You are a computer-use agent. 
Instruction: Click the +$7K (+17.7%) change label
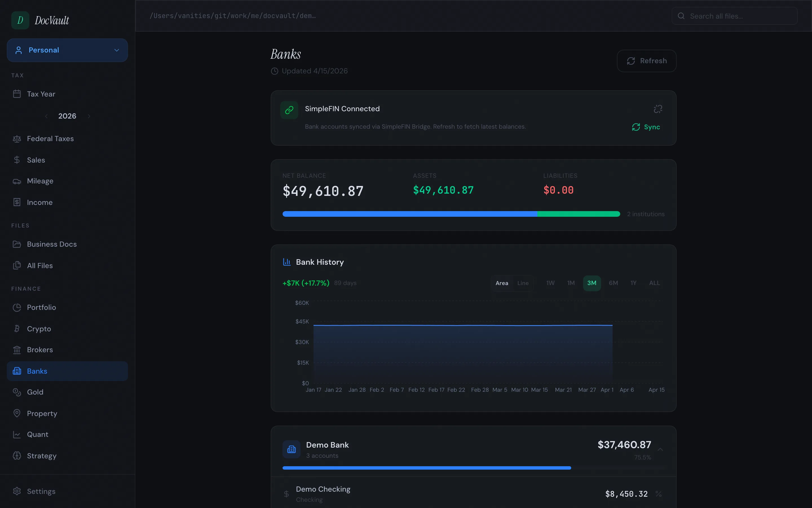[306, 283]
